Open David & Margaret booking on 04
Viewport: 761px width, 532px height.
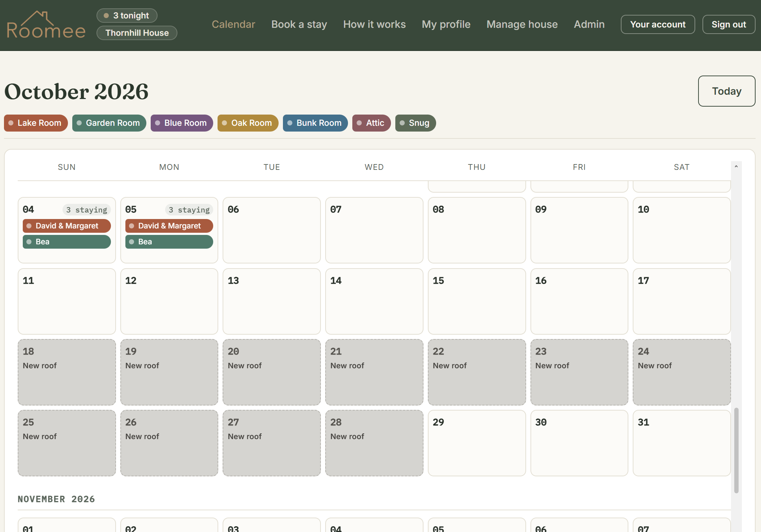pos(67,226)
